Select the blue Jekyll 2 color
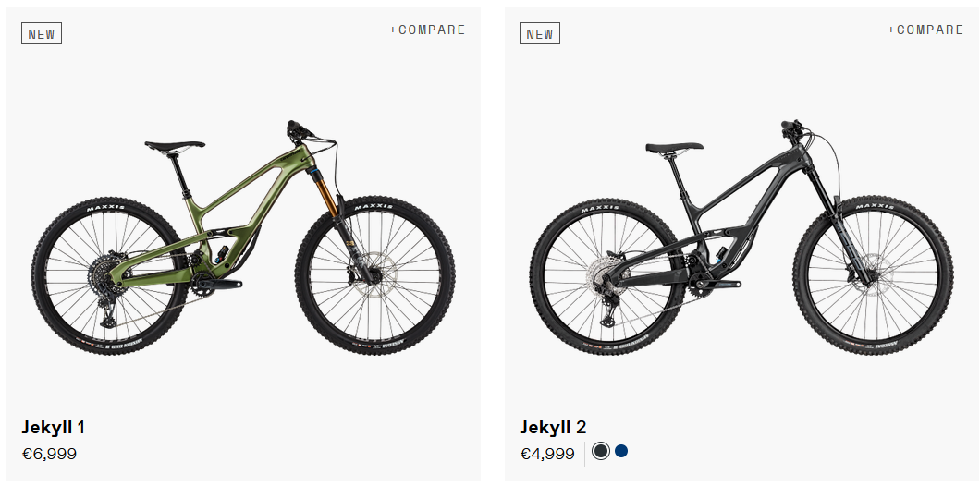Viewport: 980px width, 486px height. (620, 451)
